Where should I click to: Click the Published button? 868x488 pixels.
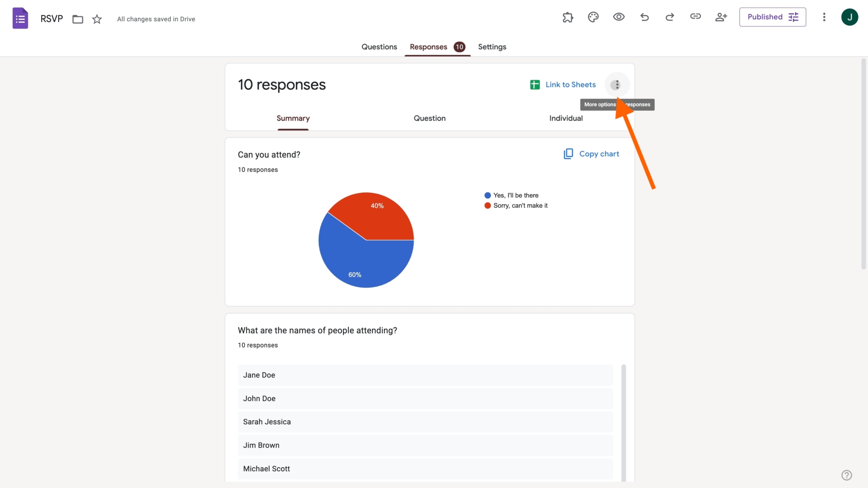click(772, 17)
